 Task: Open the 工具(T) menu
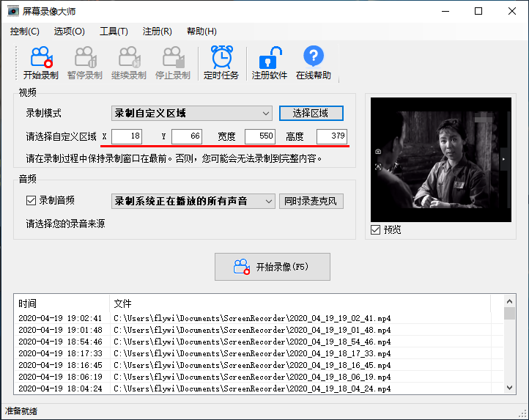click(x=114, y=32)
